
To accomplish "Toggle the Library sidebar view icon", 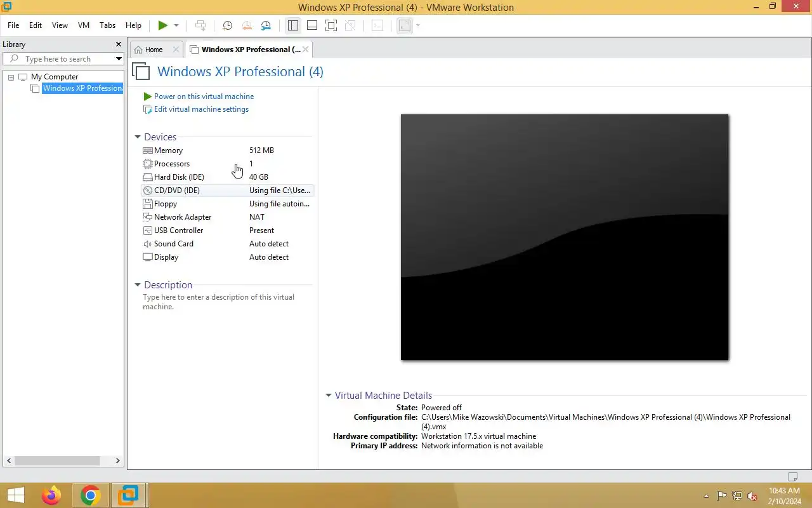I will coord(292,25).
